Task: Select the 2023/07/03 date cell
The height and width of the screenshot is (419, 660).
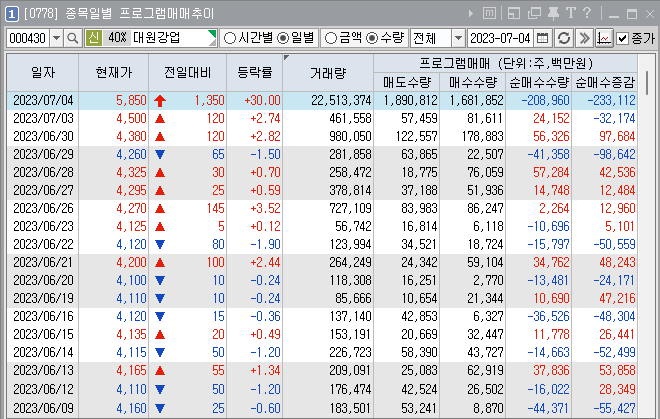Action: (43, 118)
